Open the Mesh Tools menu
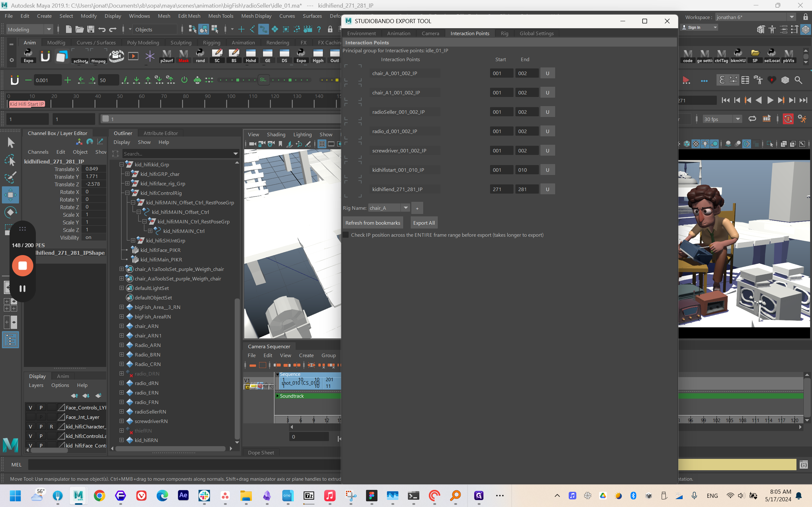Image resolution: width=812 pixels, height=507 pixels. pyautogui.click(x=220, y=16)
